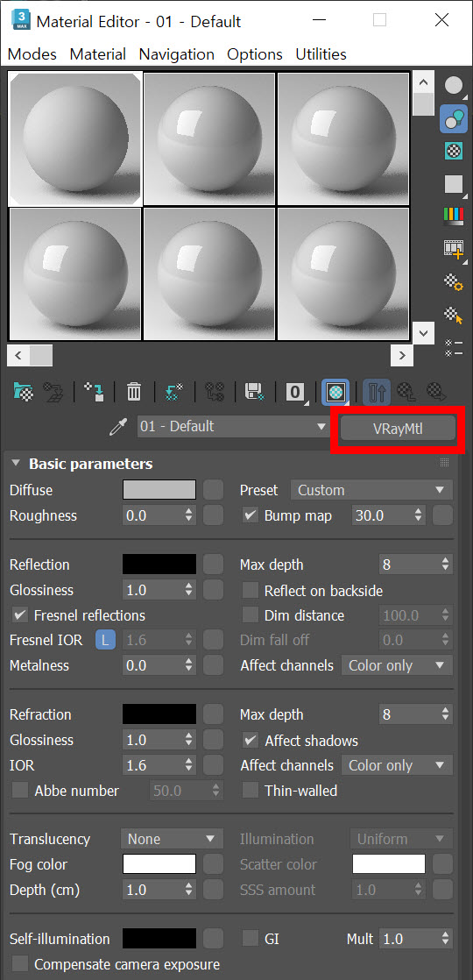Open the Translucency None dropdown
Screen dimensions: 473x980
pyautogui.click(x=172, y=839)
